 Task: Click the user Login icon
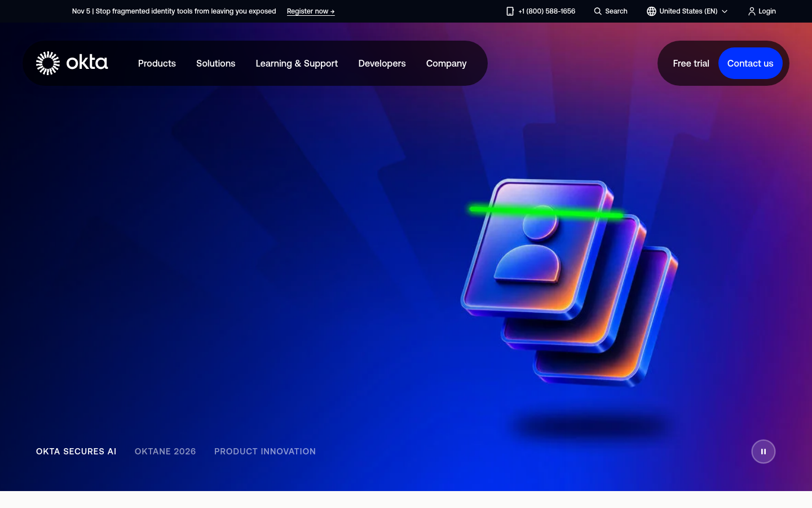click(752, 11)
